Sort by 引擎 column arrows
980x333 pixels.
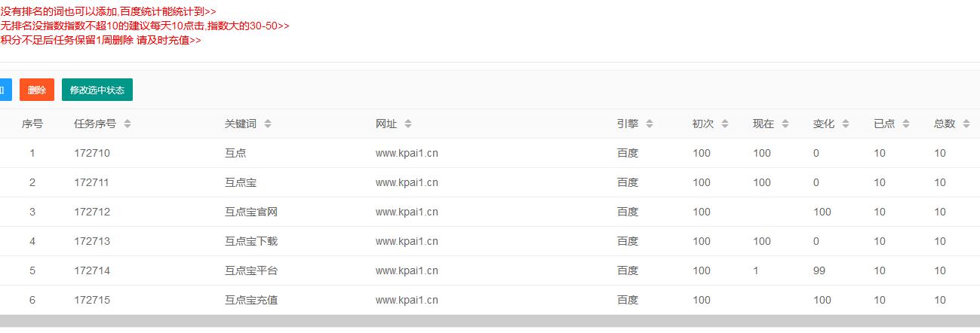[650, 124]
